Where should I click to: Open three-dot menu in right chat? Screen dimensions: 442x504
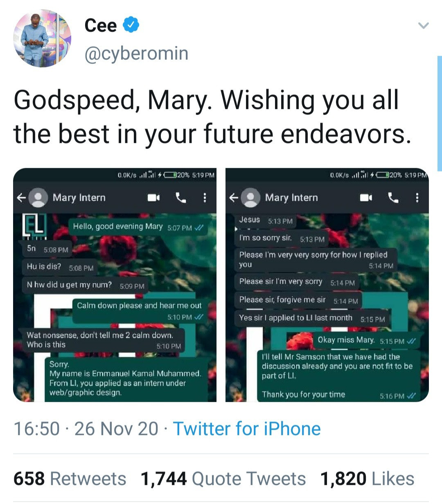pos(417,198)
